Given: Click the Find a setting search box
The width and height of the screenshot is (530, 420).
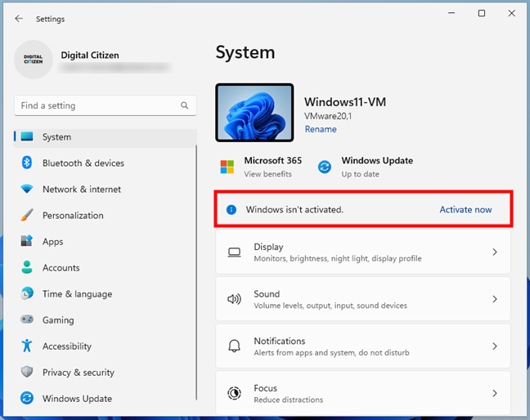Looking at the screenshot, I should (x=106, y=105).
